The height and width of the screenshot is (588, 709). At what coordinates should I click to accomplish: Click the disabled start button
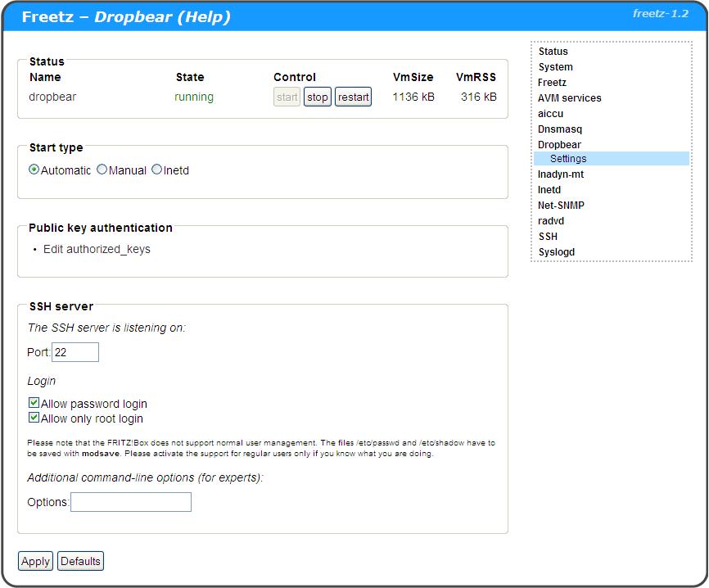287,97
